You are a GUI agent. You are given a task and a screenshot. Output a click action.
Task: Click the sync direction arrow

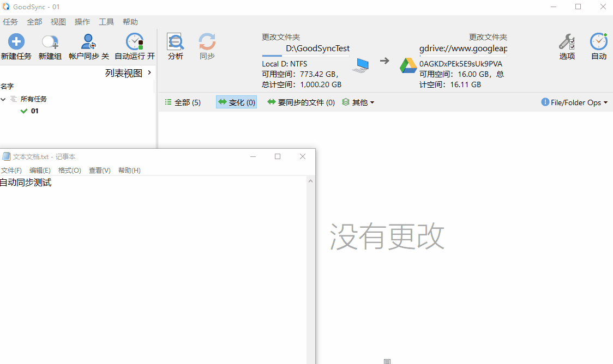(x=384, y=60)
